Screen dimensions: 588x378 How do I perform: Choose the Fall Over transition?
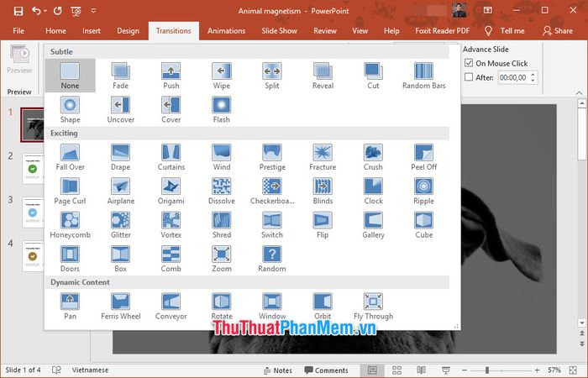tap(70, 157)
